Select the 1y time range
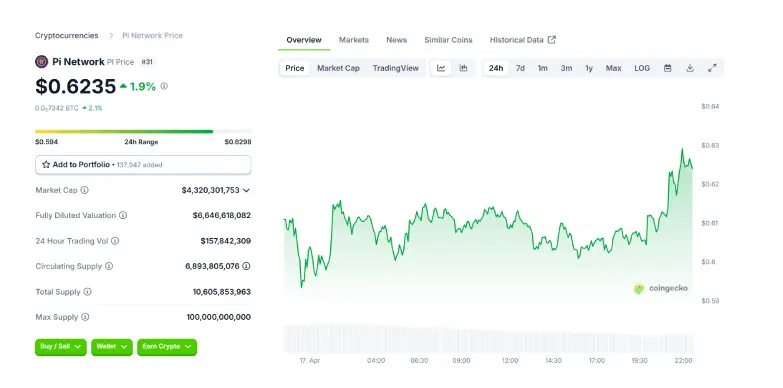The height and width of the screenshot is (388, 783). (x=589, y=68)
